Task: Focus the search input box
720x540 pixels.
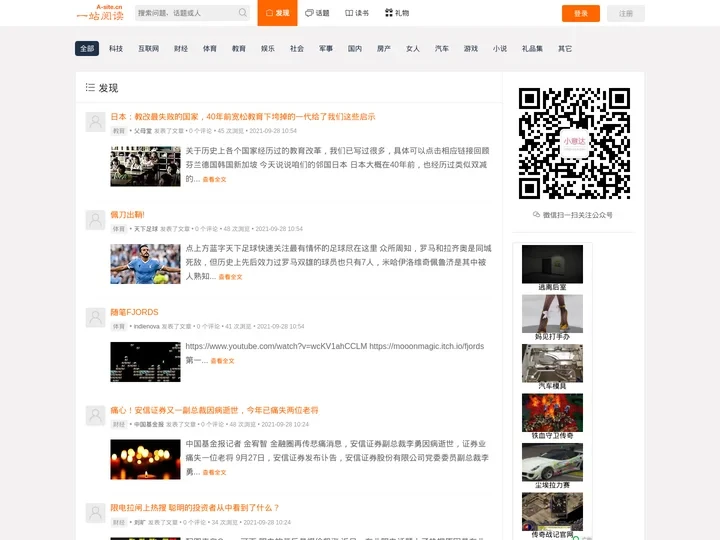Action: point(192,13)
